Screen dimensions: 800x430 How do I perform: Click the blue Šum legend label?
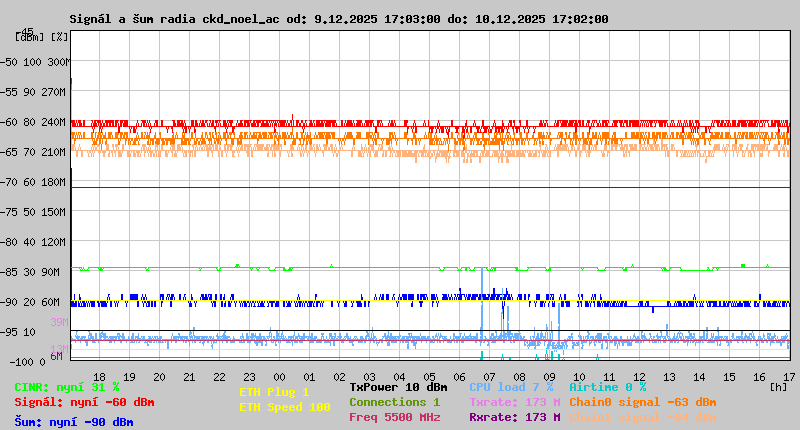(73, 422)
